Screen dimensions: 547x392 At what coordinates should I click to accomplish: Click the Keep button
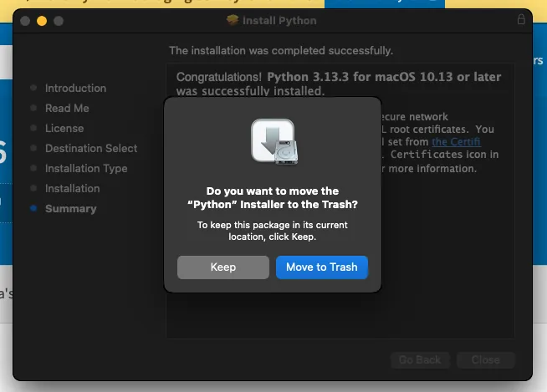(223, 267)
